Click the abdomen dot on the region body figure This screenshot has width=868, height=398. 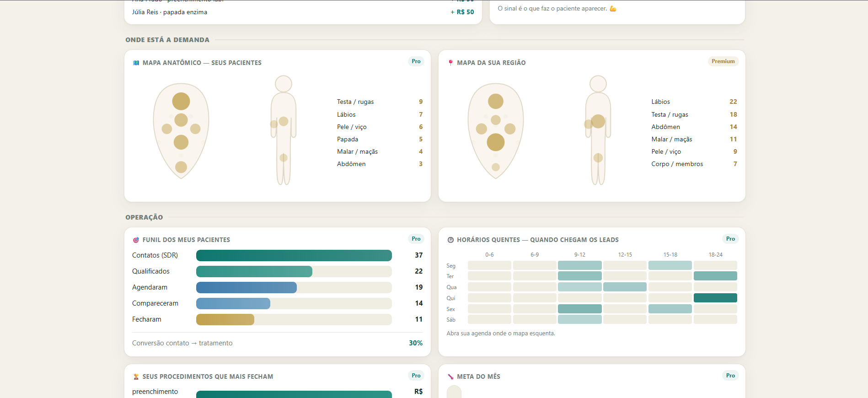(598, 121)
